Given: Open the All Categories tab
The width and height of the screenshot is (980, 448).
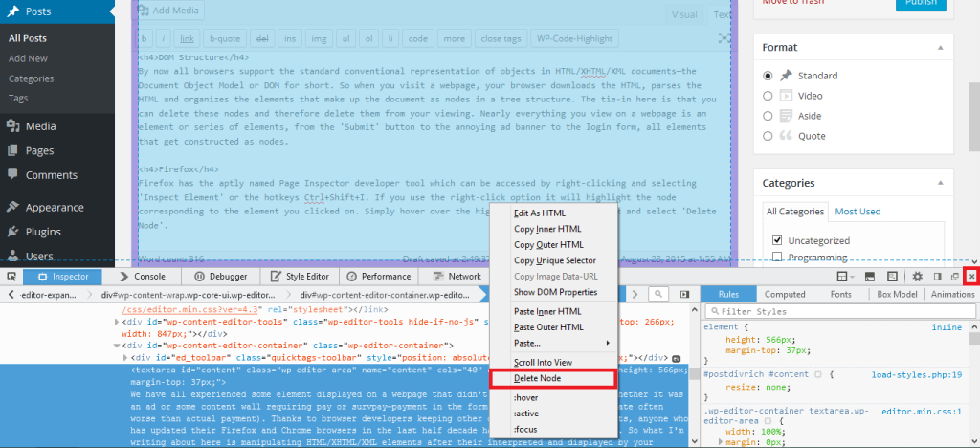Looking at the screenshot, I should pos(795,212).
